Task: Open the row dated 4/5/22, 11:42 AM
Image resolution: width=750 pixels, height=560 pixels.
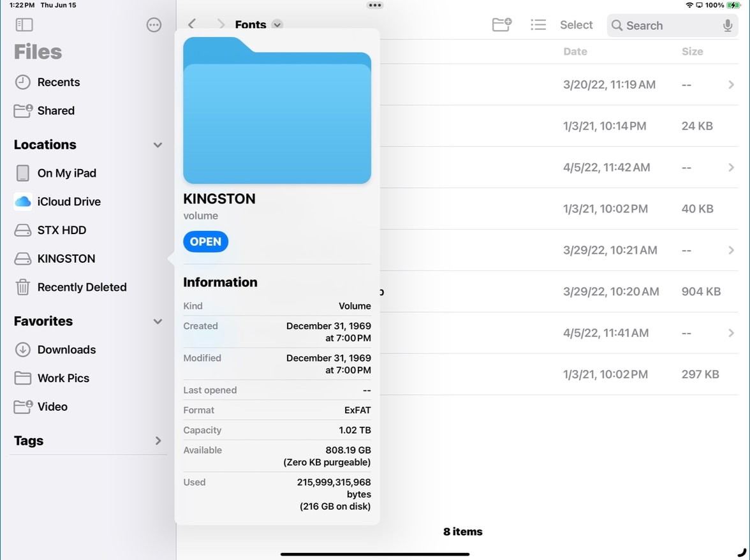Action: coord(560,167)
